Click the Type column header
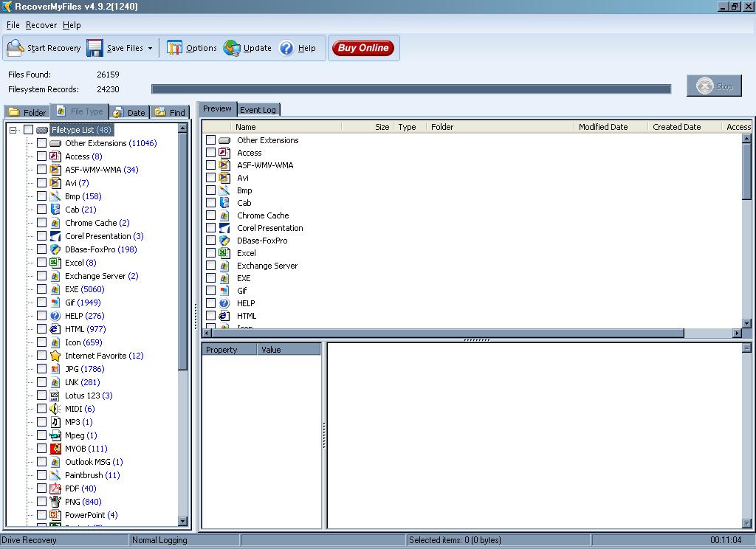Image resolution: width=756 pixels, height=549 pixels. pyautogui.click(x=410, y=127)
